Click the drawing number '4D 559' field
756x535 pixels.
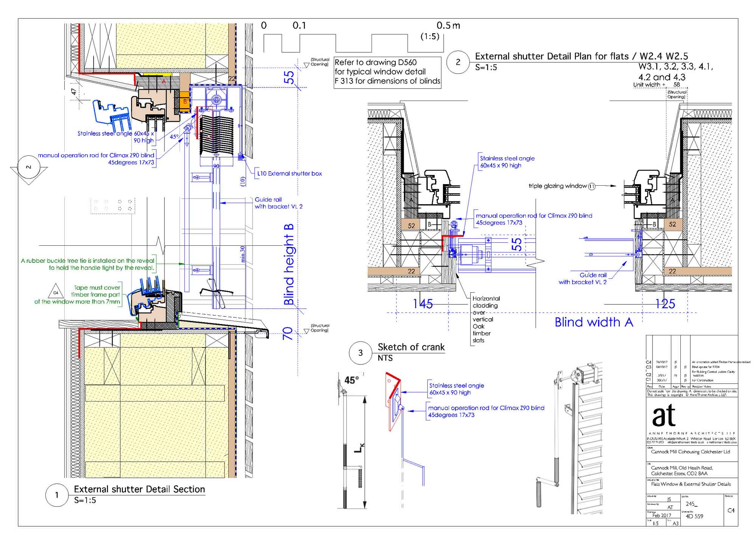[x=694, y=516]
